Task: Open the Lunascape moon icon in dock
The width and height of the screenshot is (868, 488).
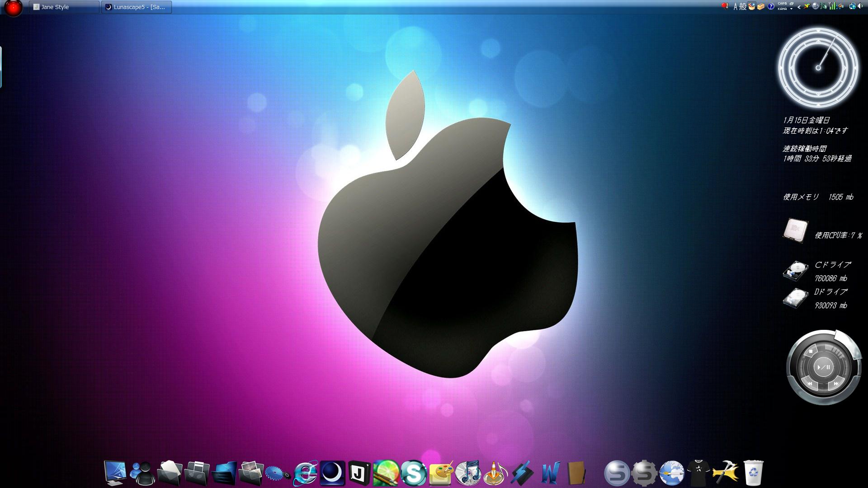Action: (332, 473)
